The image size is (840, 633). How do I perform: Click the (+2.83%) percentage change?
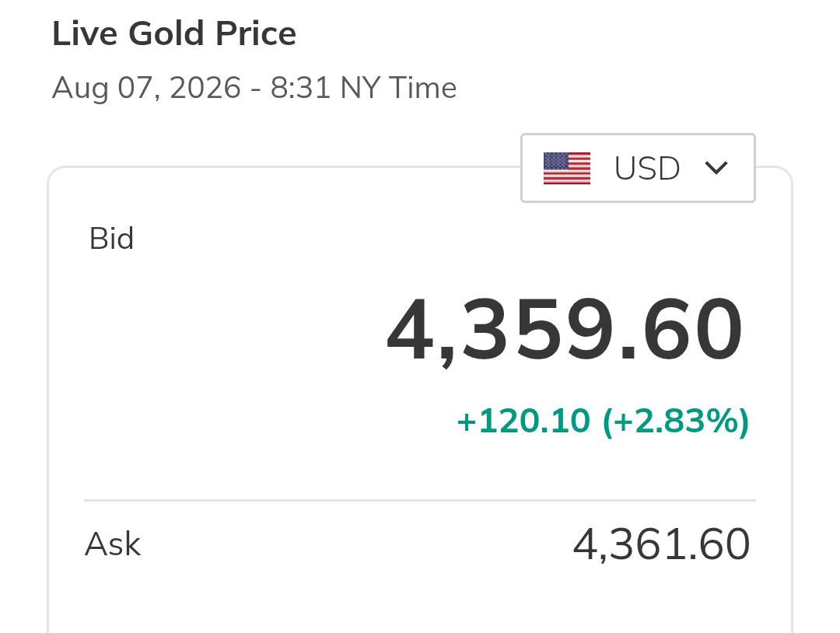pos(676,422)
